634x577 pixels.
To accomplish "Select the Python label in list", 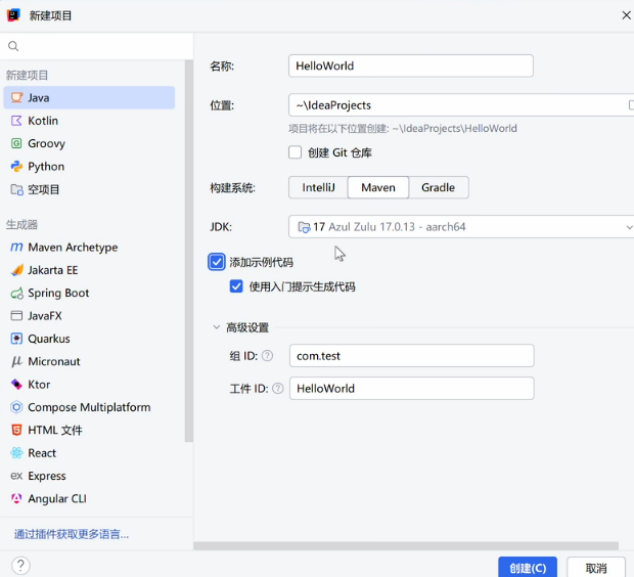I will [x=46, y=166].
